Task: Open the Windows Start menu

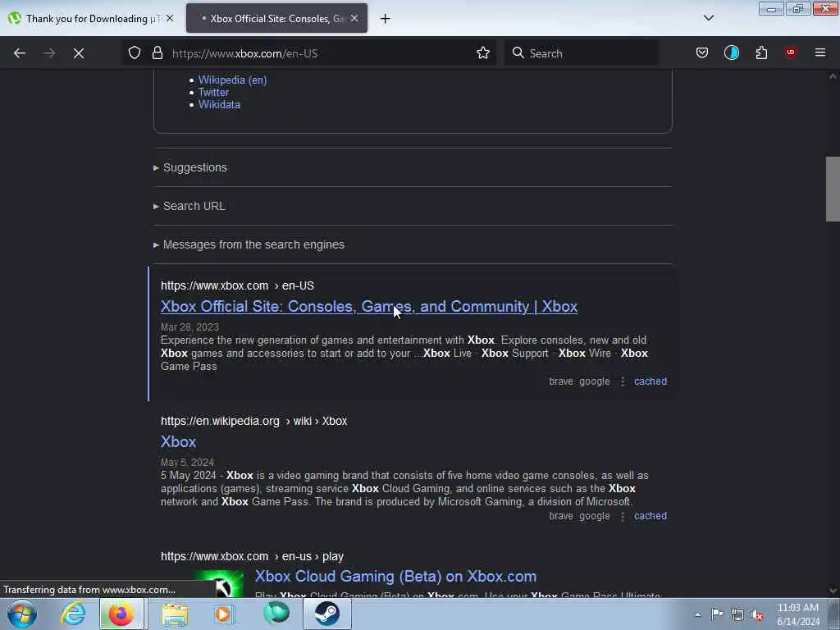Action: (21, 614)
